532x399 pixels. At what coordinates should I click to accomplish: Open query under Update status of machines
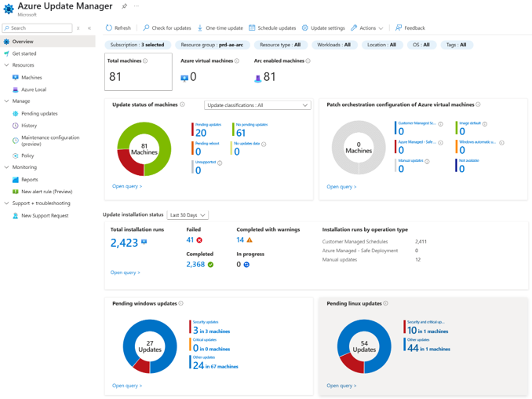coord(127,186)
